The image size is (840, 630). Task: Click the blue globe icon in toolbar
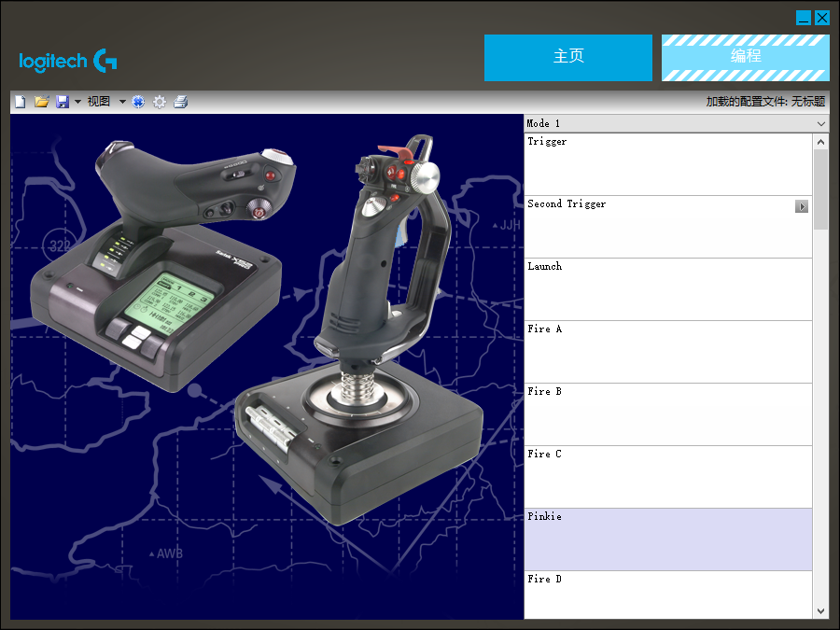(138, 102)
